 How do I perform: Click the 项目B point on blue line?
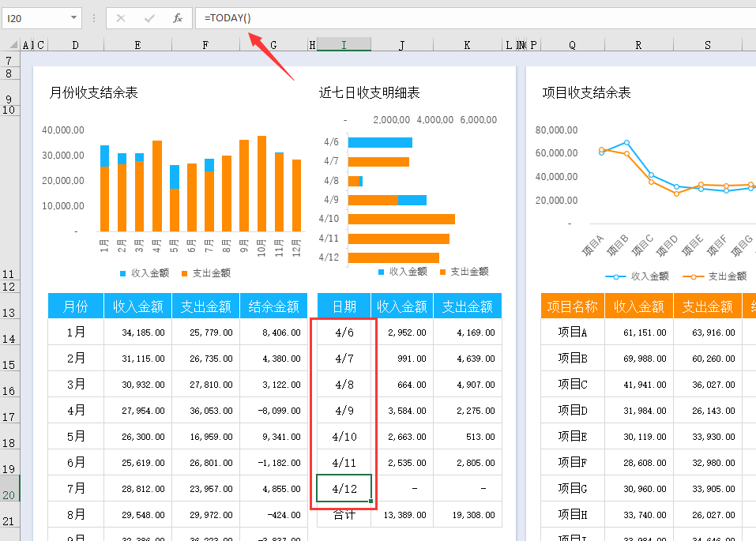pos(626,142)
